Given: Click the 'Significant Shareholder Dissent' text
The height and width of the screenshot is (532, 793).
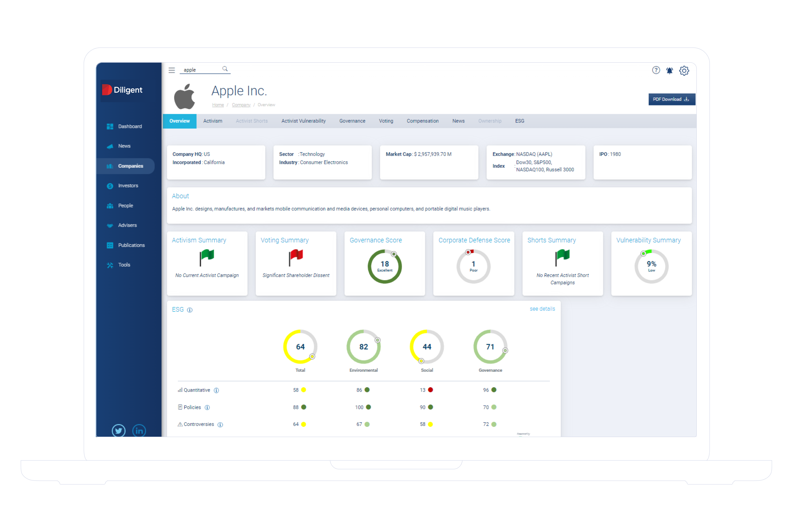Looking at the screenshot, I should 295,275.
